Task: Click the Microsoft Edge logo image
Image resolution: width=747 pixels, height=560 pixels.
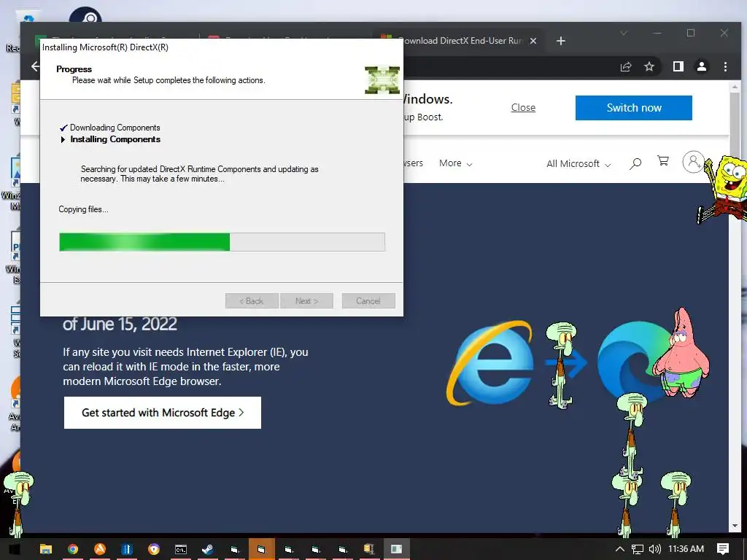Action: click(x=631, y=362)
